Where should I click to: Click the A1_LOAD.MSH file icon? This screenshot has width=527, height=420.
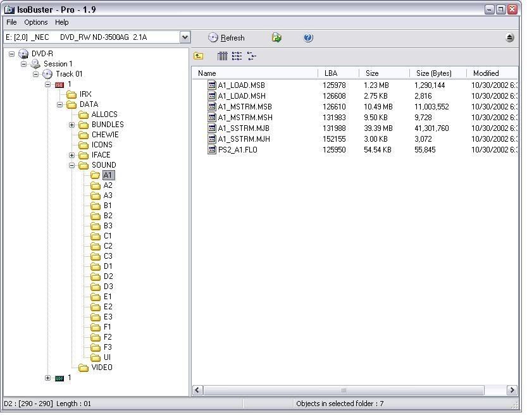point(212,96)
